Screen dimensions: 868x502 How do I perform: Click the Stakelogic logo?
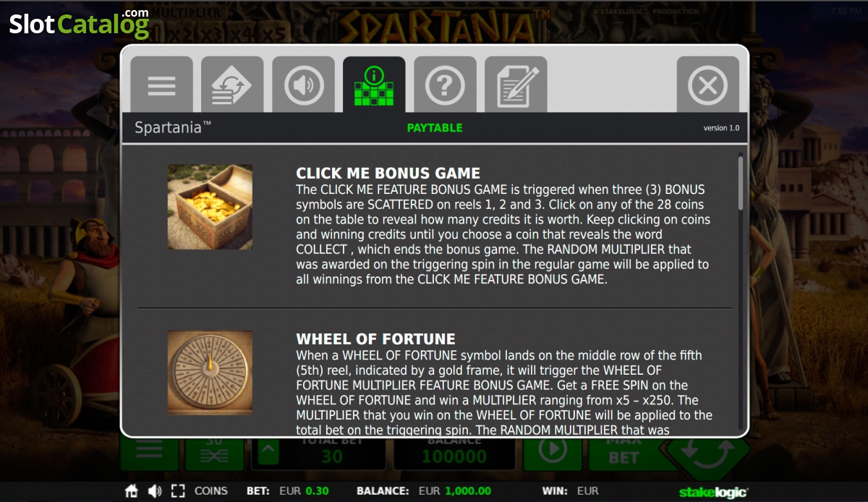click(713, 492)
